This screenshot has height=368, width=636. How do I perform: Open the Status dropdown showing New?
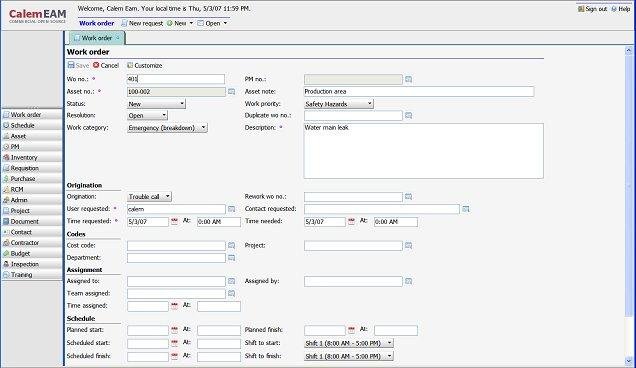tap(156, 104)
